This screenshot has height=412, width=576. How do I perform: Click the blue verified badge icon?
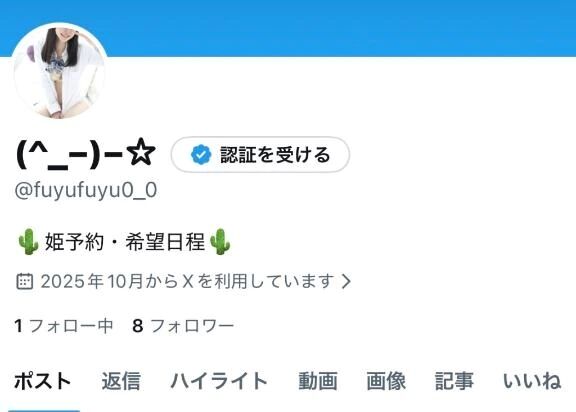pos(201,155)
